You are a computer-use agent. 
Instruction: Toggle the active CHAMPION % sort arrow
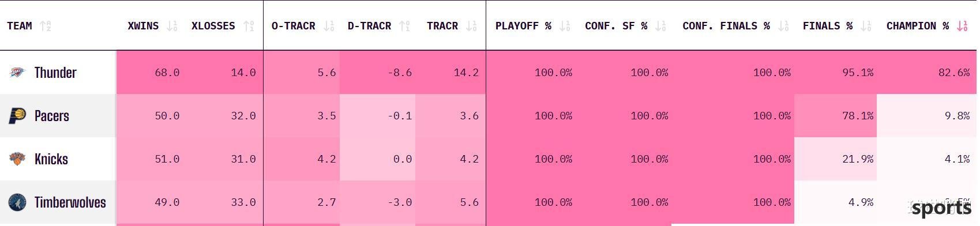962,26
